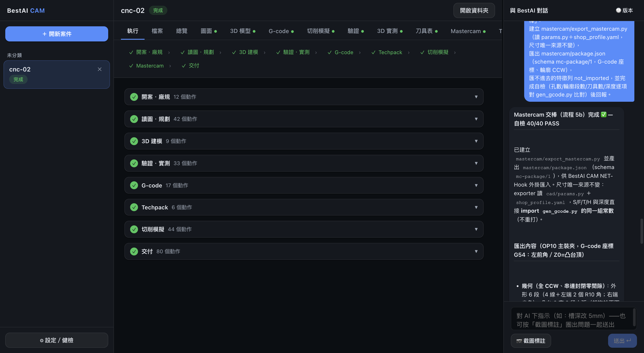
Task: Click the 送出 send button
Action: pyautogui.click(x=622, y=341)
